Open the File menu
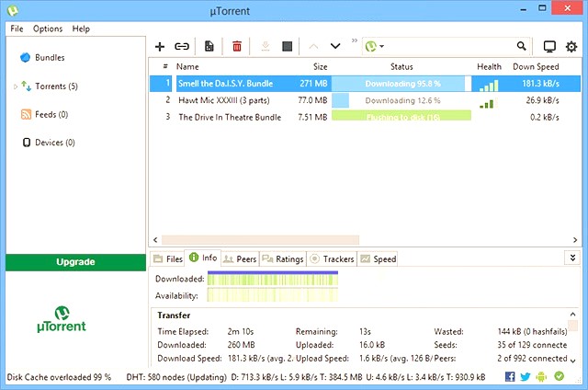The image size is (588, 390). pos(17,29)
